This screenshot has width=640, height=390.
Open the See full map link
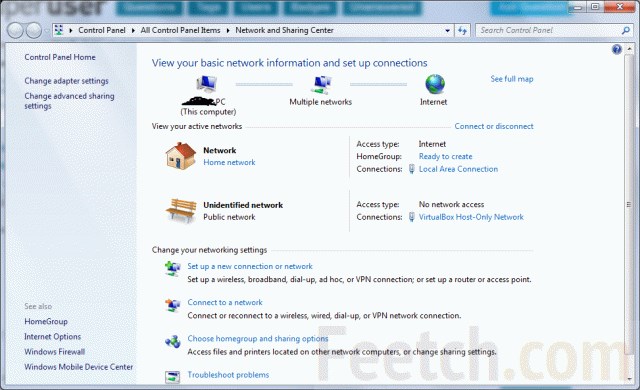512,79
